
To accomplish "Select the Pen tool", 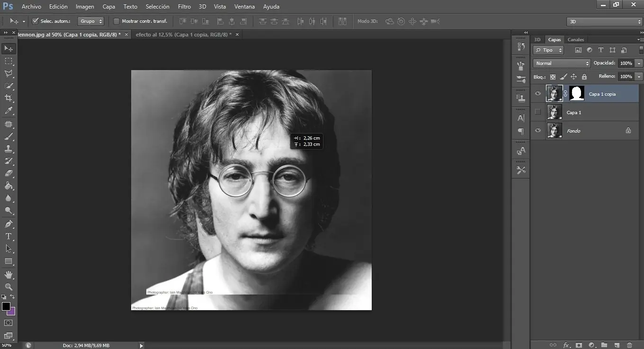I will click(x=9, y=224).
